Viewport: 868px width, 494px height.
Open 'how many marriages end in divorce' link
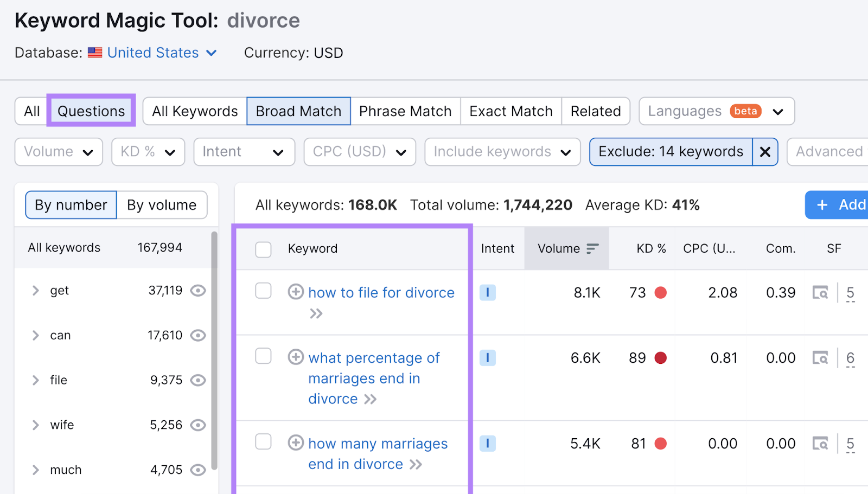click(378, 454)
